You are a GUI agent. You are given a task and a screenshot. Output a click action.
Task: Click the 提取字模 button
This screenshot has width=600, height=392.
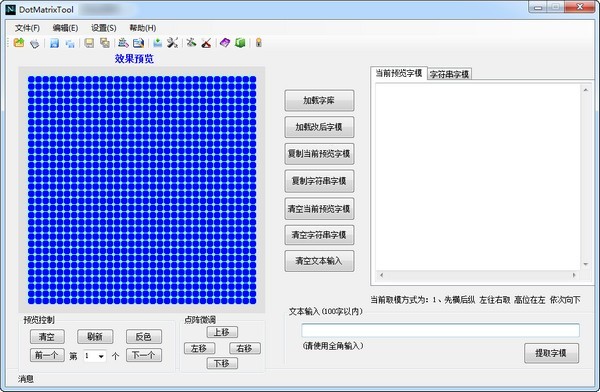coord(551,353)
